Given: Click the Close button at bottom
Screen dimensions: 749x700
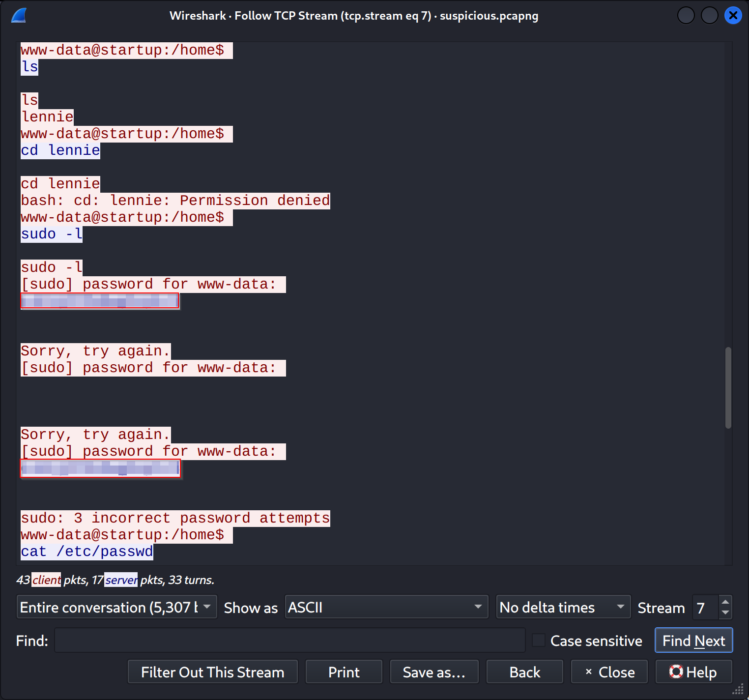Looking at the screenshot, I should click(609, 672).
